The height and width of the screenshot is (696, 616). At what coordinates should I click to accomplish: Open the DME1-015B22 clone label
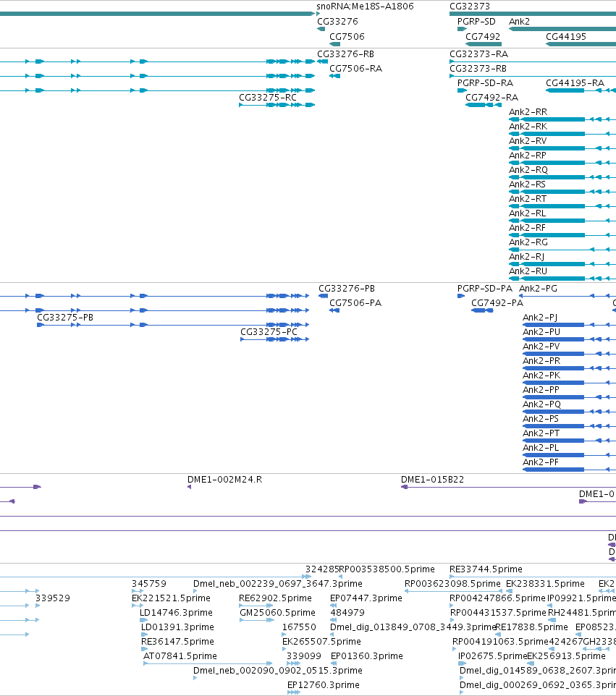(433, 480)
